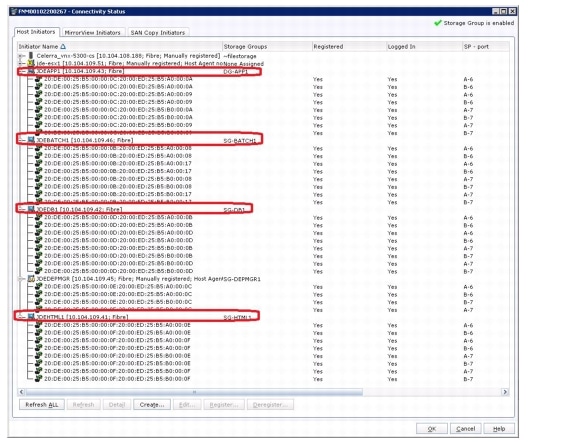Click initiator icon for first JDEDB1 A0:00:0B entry
576x442 pixels.
point(38,217)
